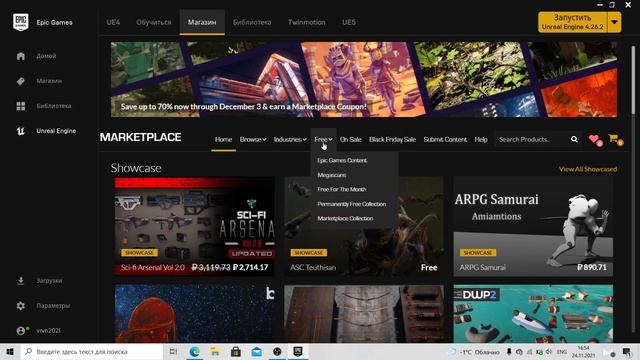
Task: Switch to the Обучиться tab
Action: pyautogui.click(x=153, y=22)
